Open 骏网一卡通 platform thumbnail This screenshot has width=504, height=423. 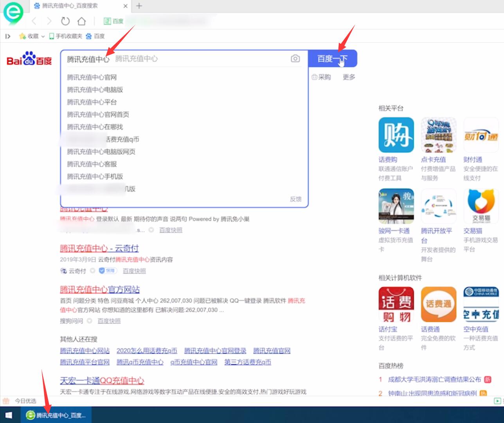[x=396, y=206]
